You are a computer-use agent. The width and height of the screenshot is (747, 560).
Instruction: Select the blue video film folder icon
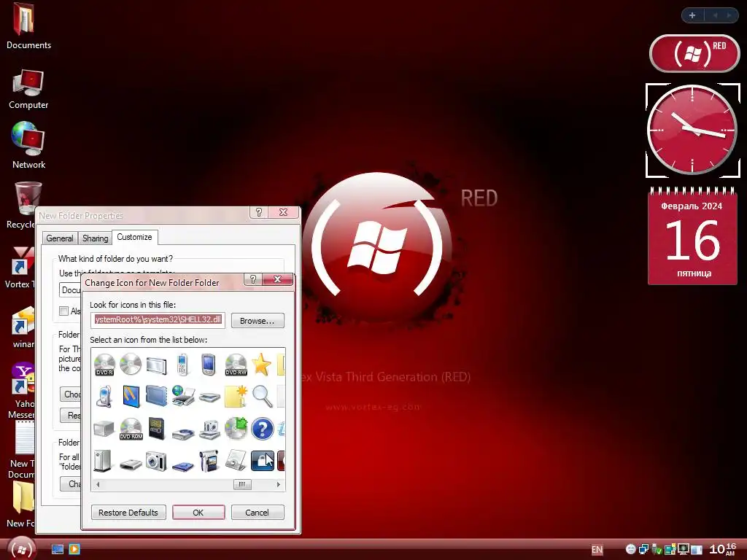[x=156, y=397]
